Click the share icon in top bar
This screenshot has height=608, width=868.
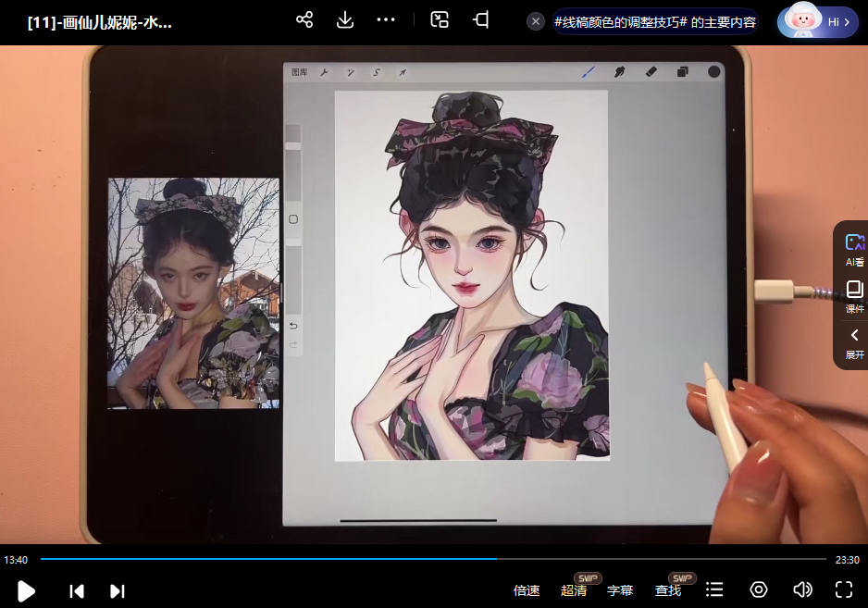tap(304, 20)
